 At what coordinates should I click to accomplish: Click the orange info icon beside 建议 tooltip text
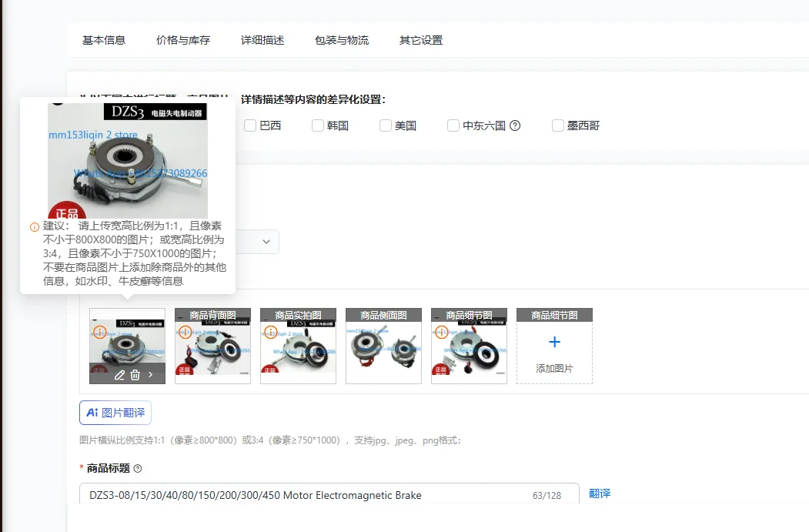coord(35,227)
